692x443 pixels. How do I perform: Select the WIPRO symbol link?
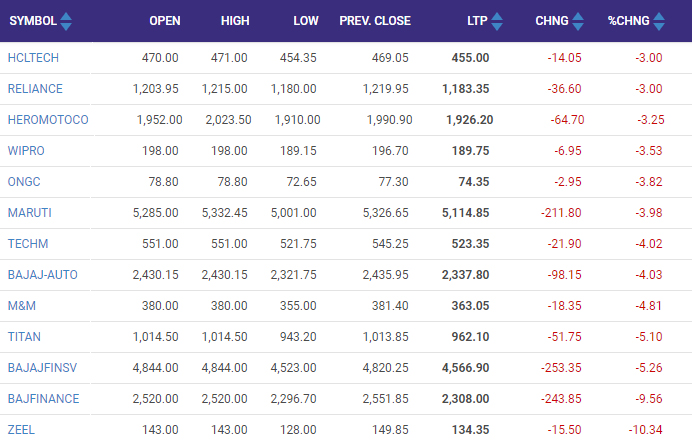(26, 151)
